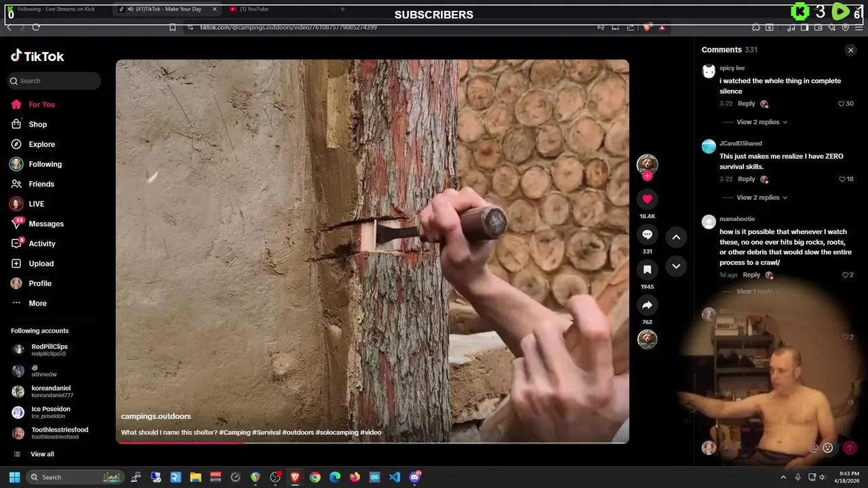Open the sound disc below share
The image size is (868, 488).
pyautogui.click(x=647, y=339)
